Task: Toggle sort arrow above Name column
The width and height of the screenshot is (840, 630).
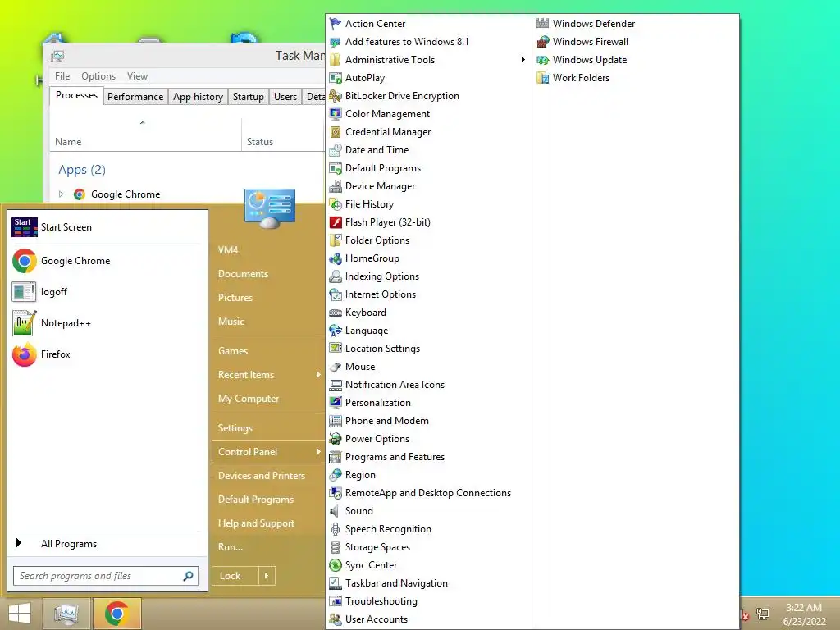Action: (143, 123)
